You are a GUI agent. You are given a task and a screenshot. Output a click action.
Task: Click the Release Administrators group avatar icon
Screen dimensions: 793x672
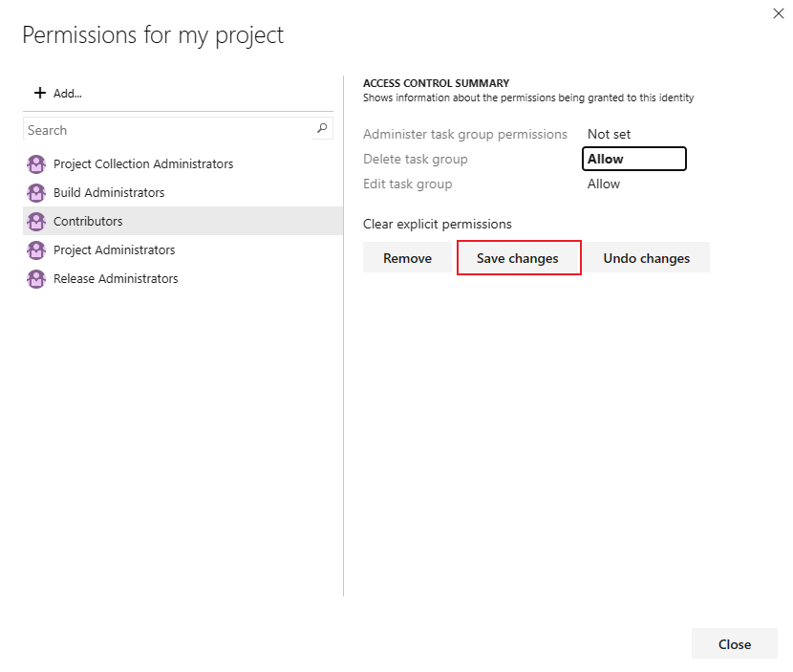point(36,278)
